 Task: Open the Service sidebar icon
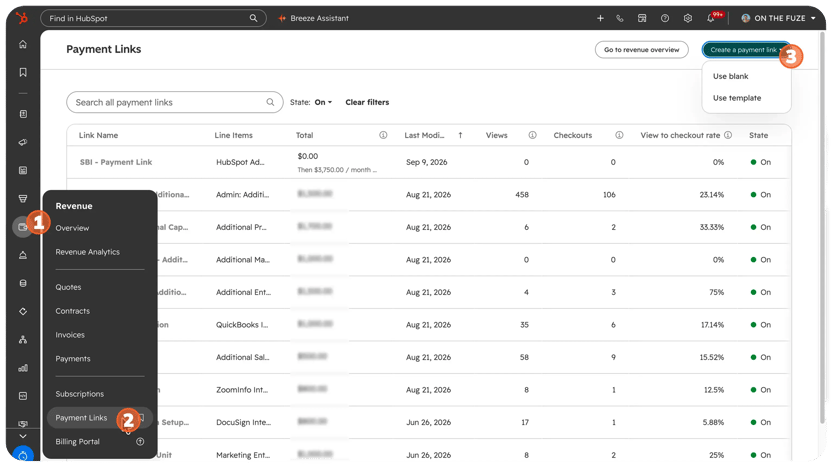pos(23,255)
